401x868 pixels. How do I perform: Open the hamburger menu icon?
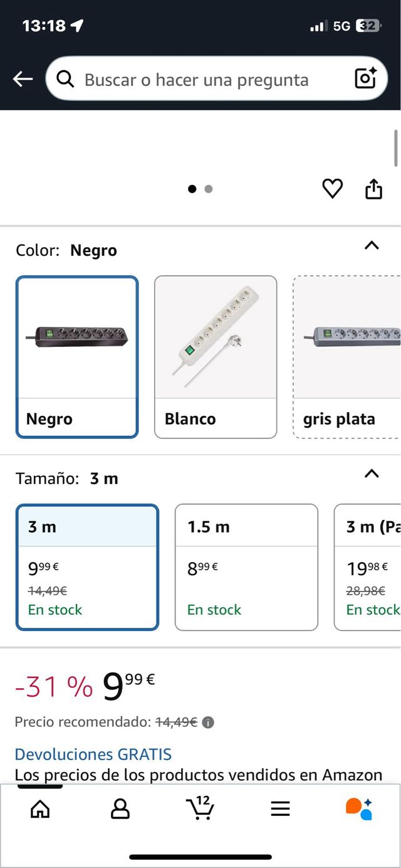[x=280, y=810]
